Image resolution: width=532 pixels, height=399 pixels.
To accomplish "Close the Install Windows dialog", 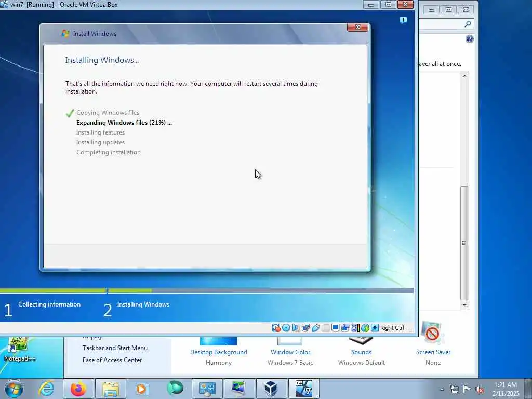I will click(x=357, y=27).
